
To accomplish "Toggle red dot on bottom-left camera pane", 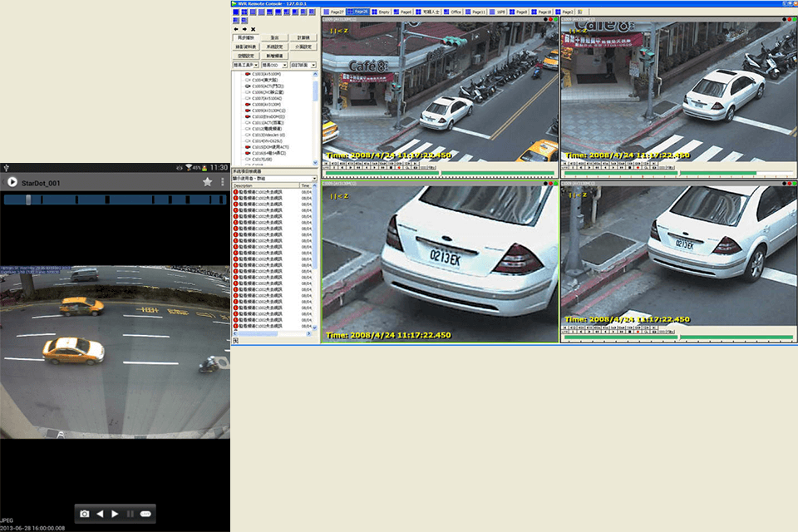I will coord(550,183).
